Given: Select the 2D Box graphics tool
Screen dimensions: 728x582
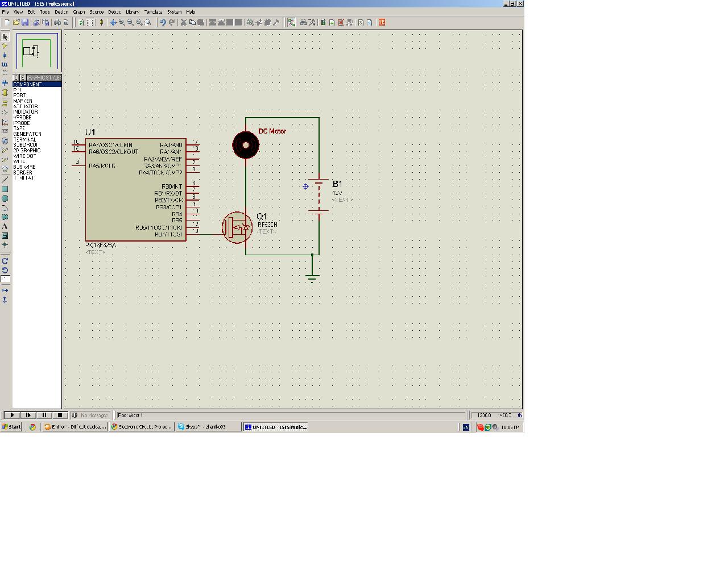Looking at the screenshot, I should 5,189.
